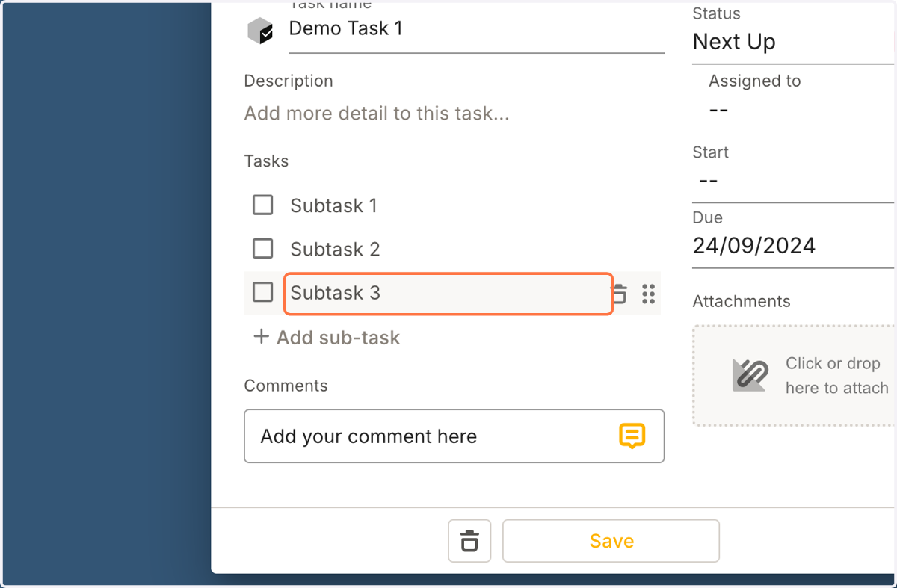Click the Save button

coord(611,541)
